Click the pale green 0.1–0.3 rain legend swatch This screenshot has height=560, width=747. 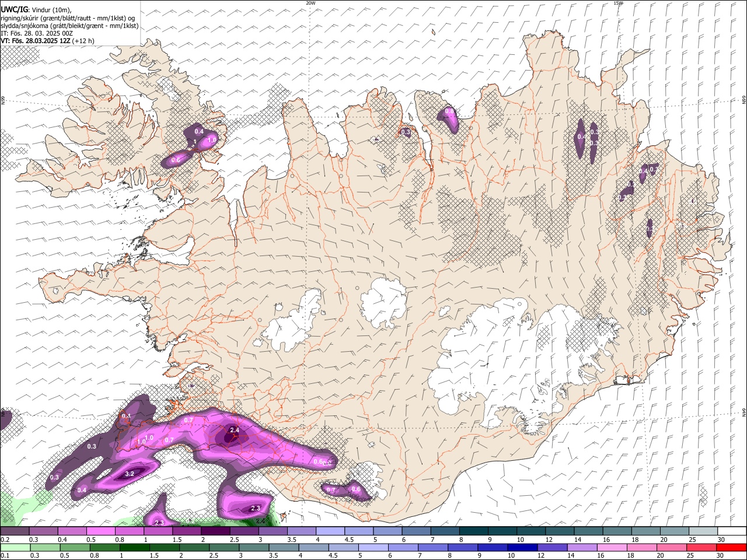[x=15, y=547]
